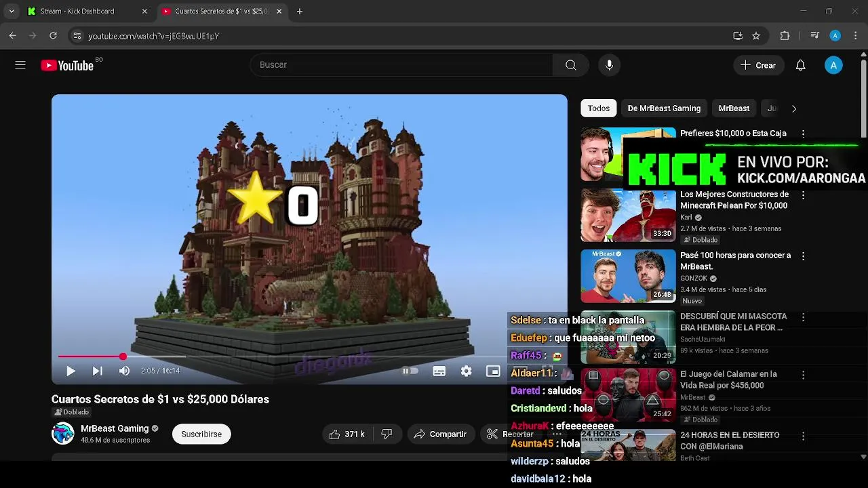Show more filter chips with the arrow

pos(794,108)
